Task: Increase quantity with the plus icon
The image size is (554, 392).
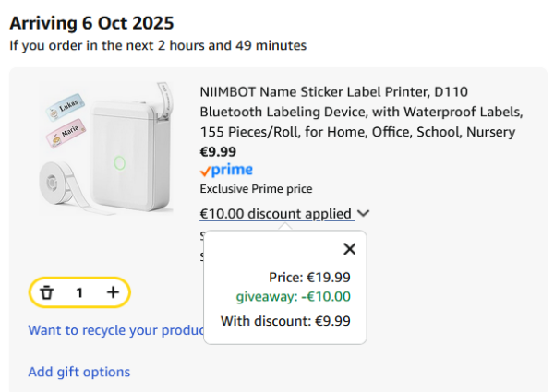Action: pos(113,292)
